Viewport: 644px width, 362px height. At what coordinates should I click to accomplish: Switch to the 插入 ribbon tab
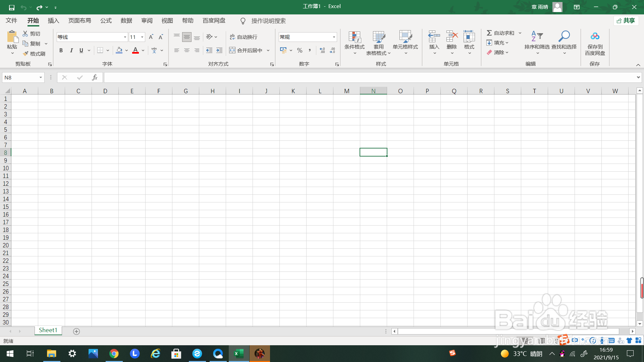(53, 21)
